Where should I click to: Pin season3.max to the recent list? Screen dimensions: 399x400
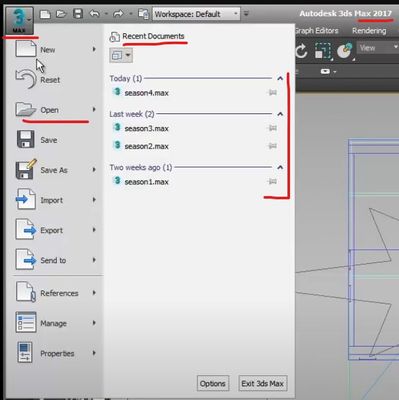(273, 128)
